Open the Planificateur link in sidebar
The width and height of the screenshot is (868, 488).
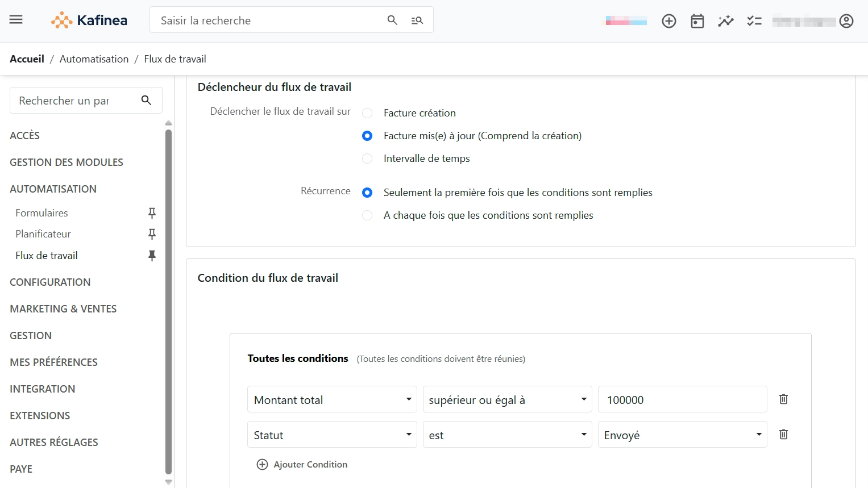[x=43, y=233]
